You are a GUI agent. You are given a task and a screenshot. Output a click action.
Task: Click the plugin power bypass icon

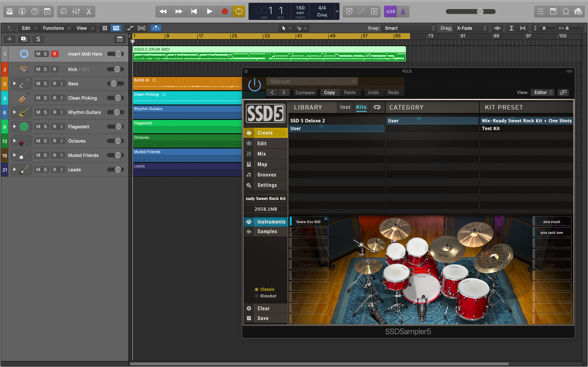(254, 85)
